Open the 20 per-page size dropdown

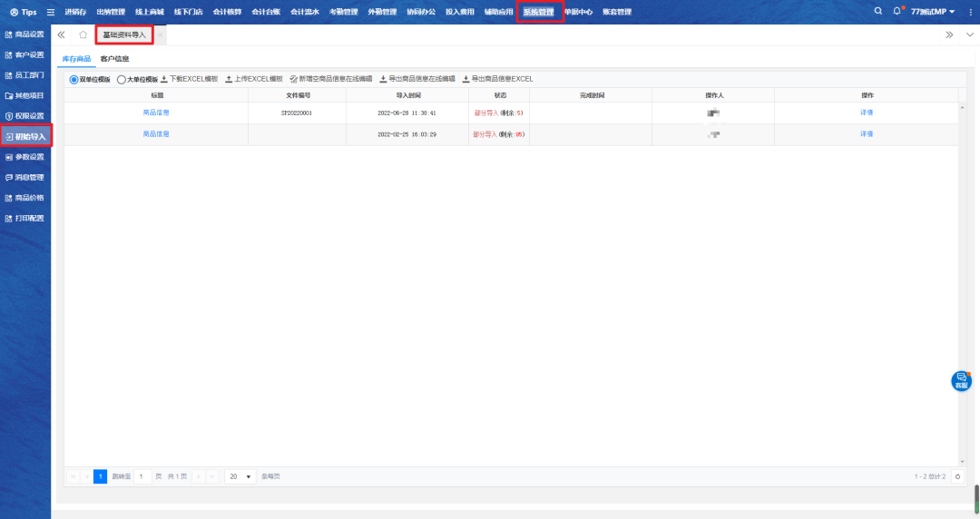pyautogui.click(x=240, y=476)
